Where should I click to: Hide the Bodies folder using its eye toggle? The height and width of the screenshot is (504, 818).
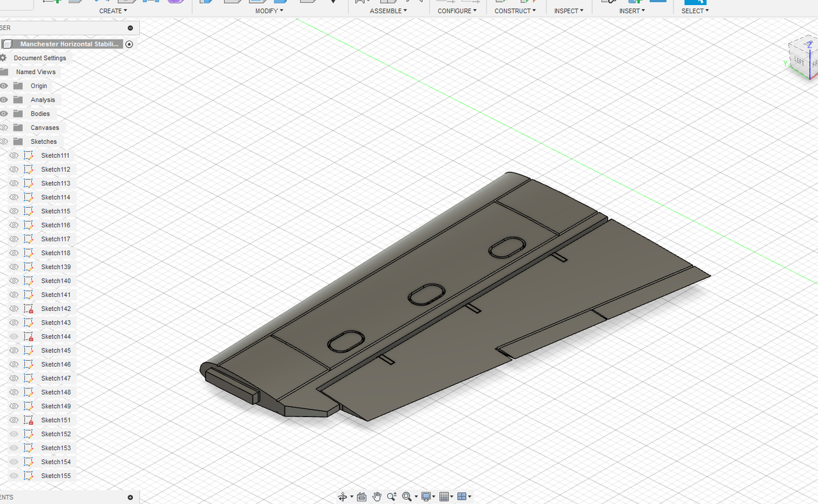[4, 113]
